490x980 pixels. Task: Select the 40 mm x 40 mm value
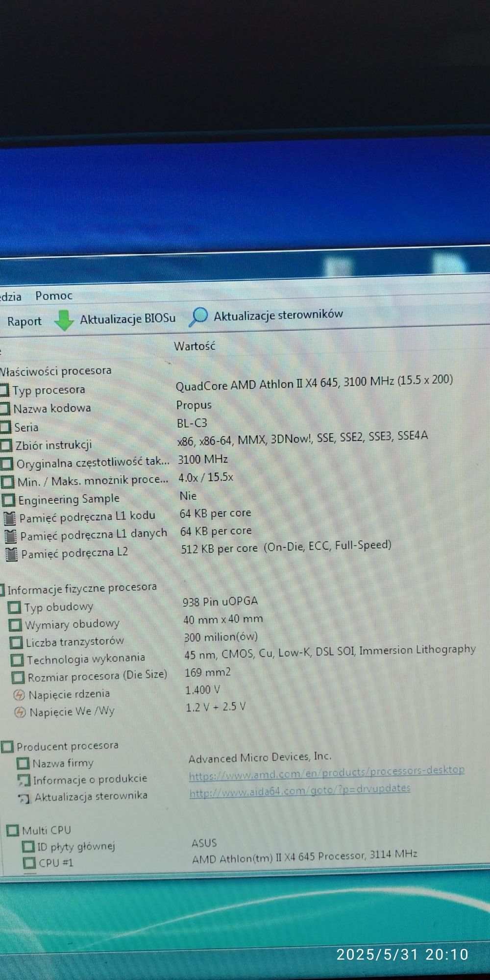tap(223, 619)
